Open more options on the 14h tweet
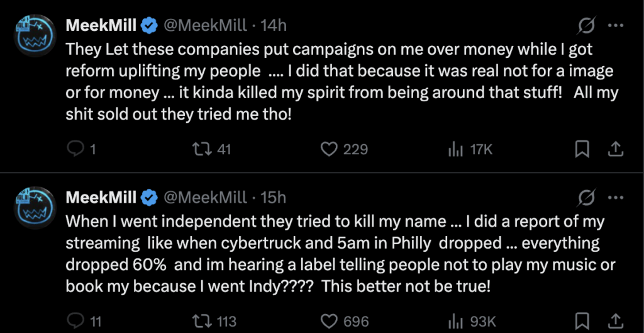Image resolution: width=644 pixels, height=333 pixels. point(616,26)
